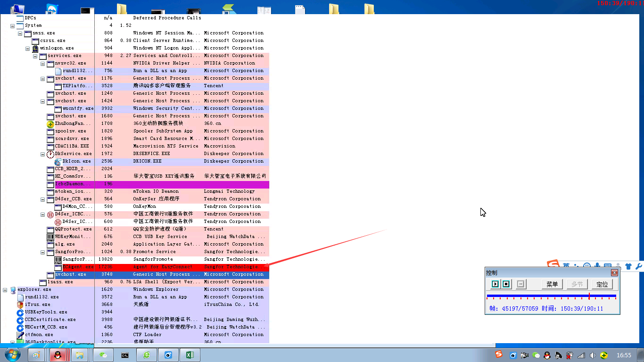Open Windows Explorer from the taskbar
This screenshot has width=644, height=362.
coord(80,355)
